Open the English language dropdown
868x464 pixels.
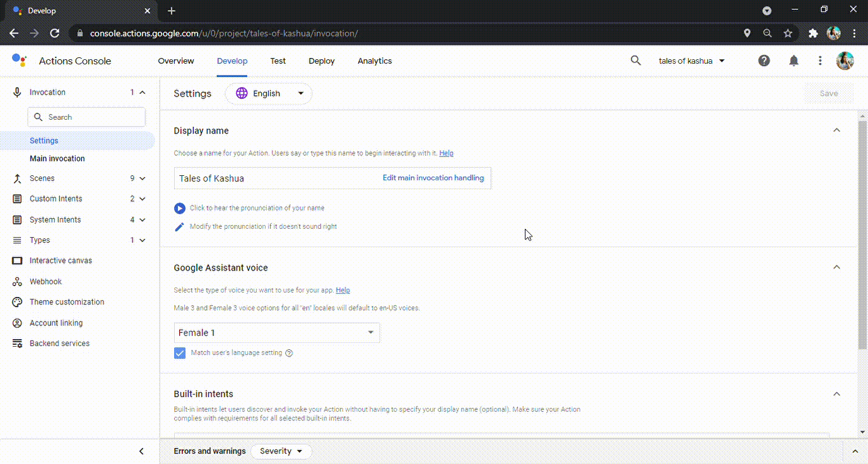tap(269, 93)
